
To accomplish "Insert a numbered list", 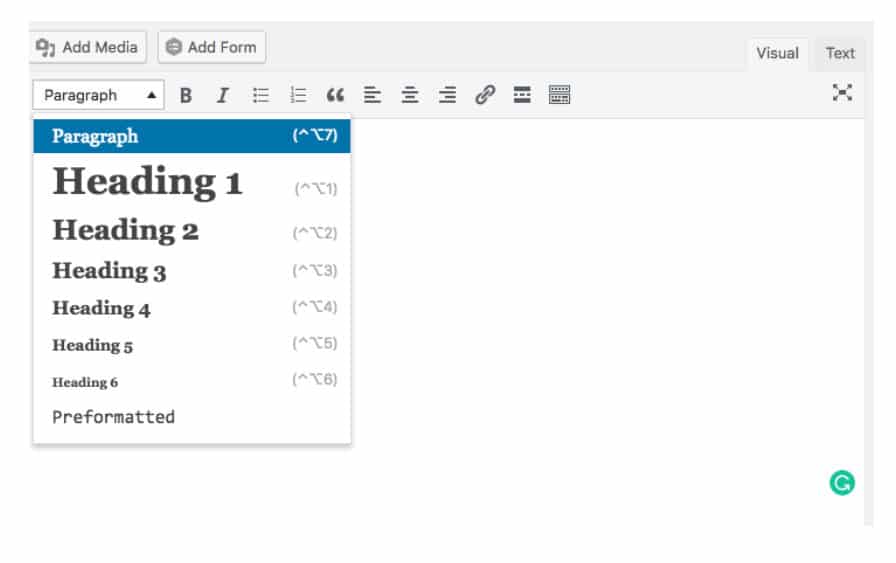I will pos(298,95).
